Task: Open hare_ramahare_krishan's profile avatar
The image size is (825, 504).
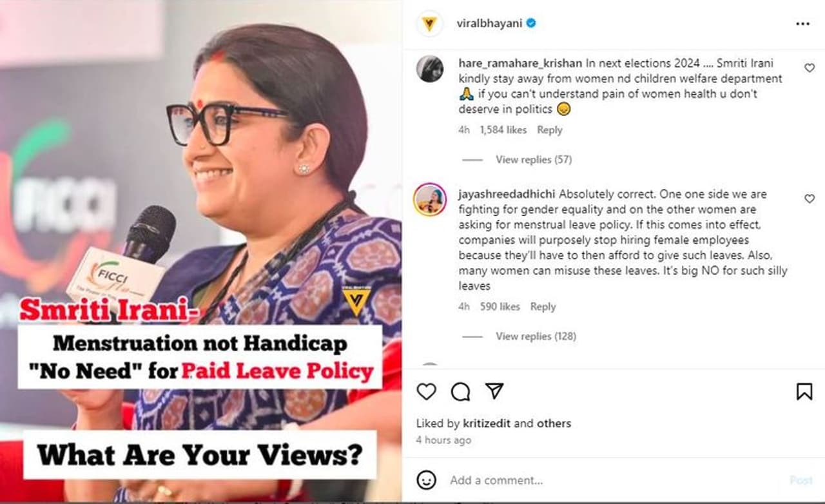Action: tap(429, 69)
